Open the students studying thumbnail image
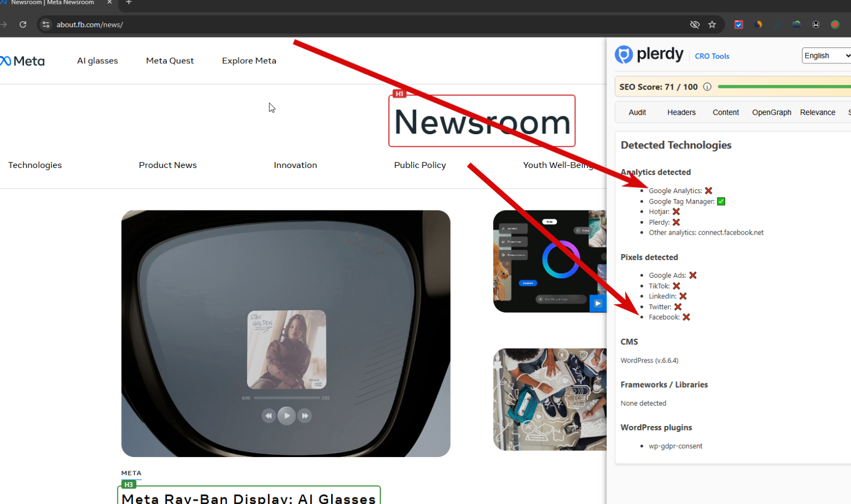Image resolution: width=851 pixels, height=504 pixels. point(550,399)
